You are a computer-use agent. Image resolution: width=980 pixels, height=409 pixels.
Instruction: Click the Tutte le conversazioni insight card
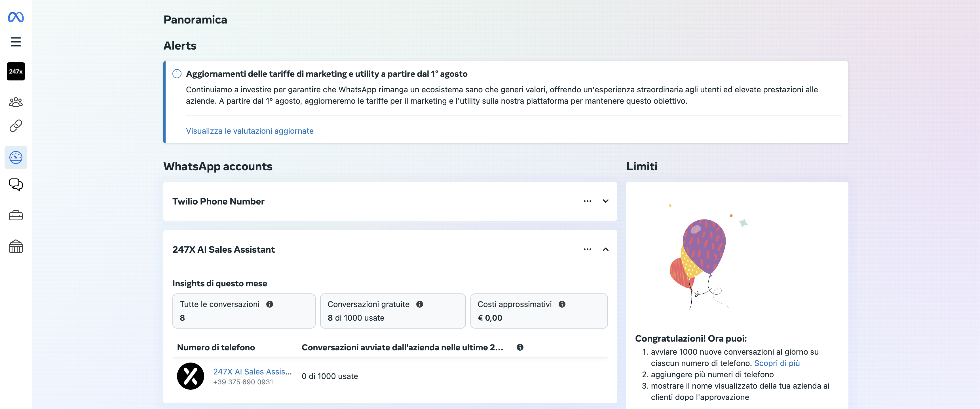(244, 311)
